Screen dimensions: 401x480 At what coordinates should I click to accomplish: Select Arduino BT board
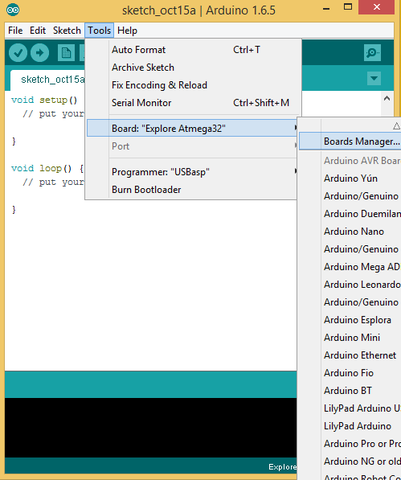click(x=350, y=391)
